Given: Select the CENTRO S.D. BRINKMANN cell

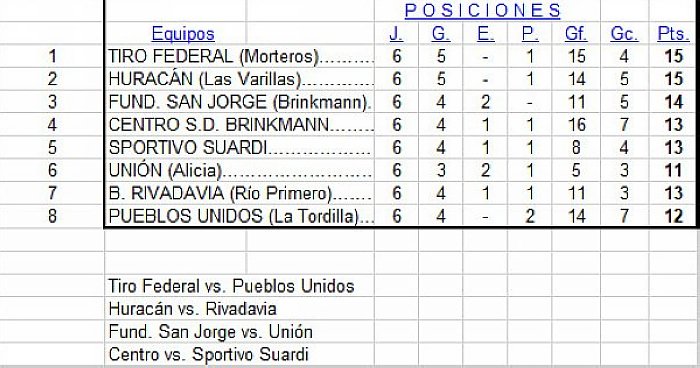Looking at the screenshot, I should tap(240, 125).
